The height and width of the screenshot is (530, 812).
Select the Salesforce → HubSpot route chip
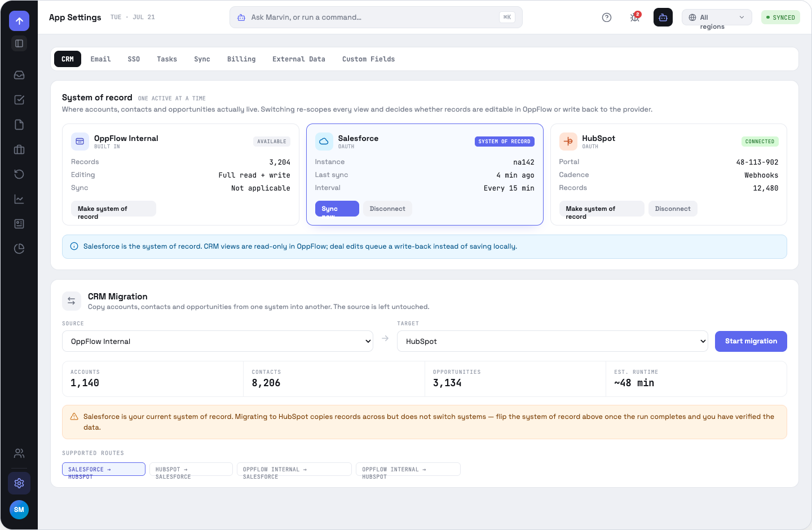(104, 469)
